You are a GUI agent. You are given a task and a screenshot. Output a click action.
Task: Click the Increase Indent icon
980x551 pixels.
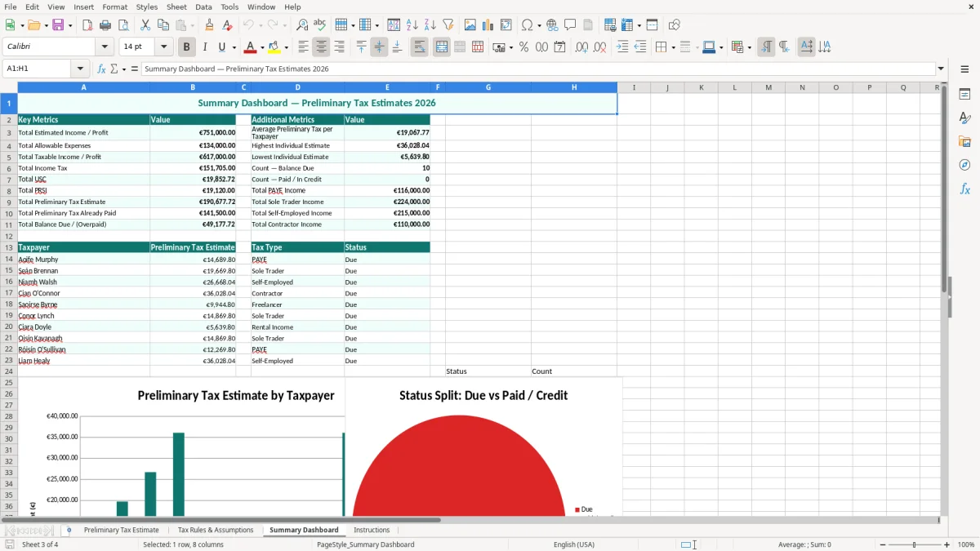[x=622, y=47]
